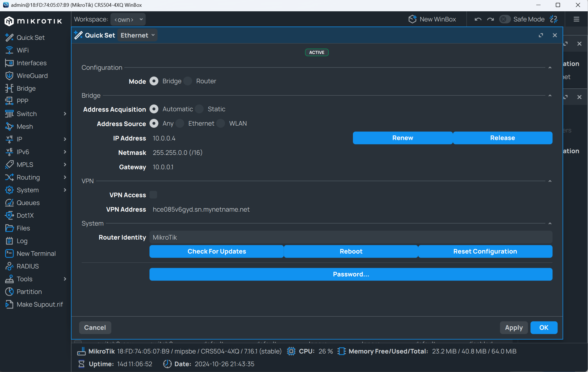Screen dimensions: 588x372
Task: Click the OK button
Action: pyautogui.click(x=544, y=327)
